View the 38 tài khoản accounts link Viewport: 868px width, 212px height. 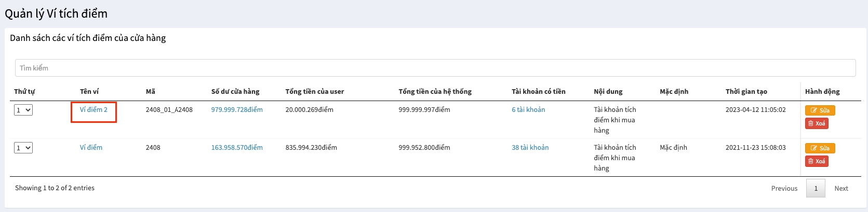coord(530,148)
